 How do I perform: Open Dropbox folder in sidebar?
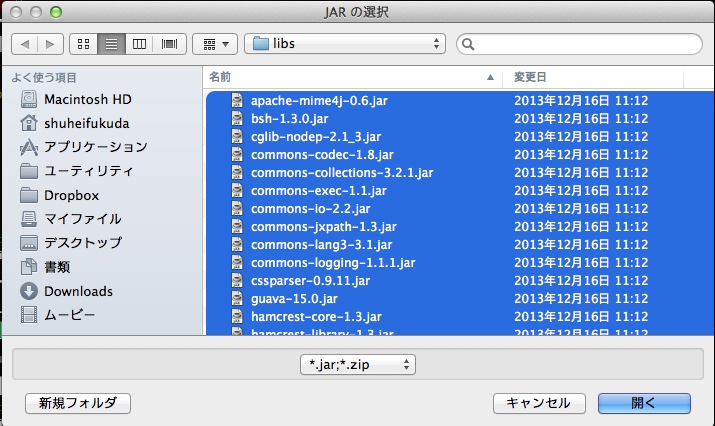(60, 195)
